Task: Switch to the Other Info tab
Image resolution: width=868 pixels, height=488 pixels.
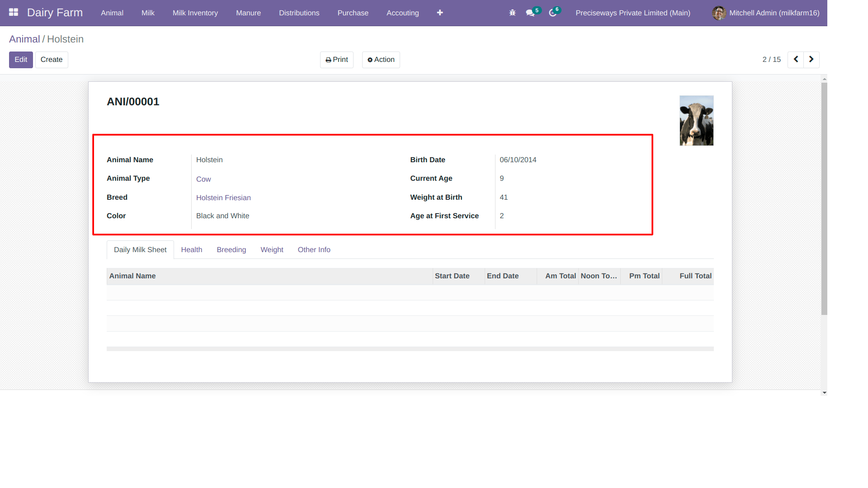Action: pos(314,249)
